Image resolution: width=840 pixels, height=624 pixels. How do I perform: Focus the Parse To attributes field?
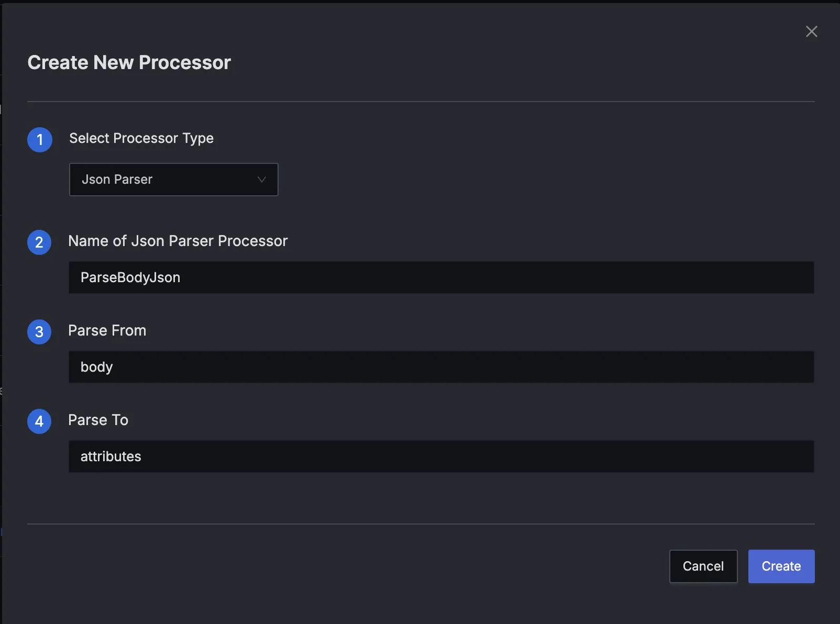(x=441, y=456)
